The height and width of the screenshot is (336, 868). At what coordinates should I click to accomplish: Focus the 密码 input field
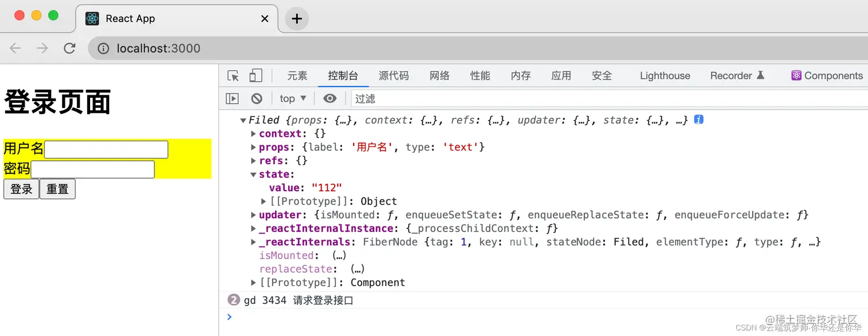click(92, 169)
